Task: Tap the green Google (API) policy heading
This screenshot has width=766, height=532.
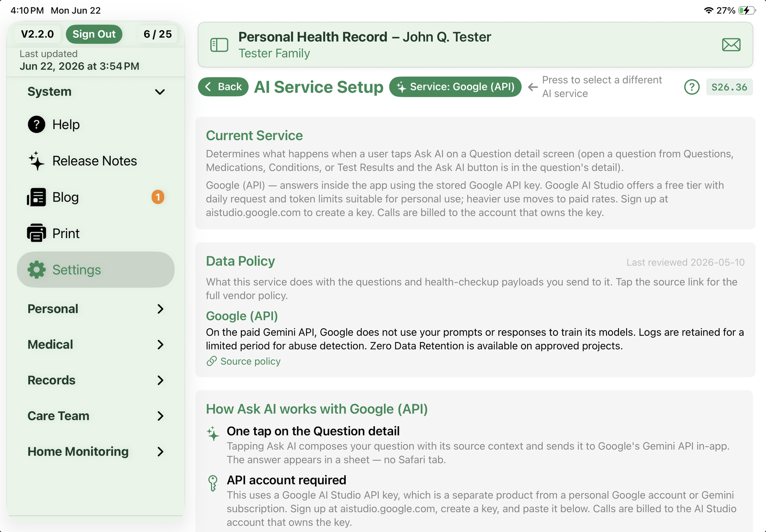Action: click(x=242, y=316)
